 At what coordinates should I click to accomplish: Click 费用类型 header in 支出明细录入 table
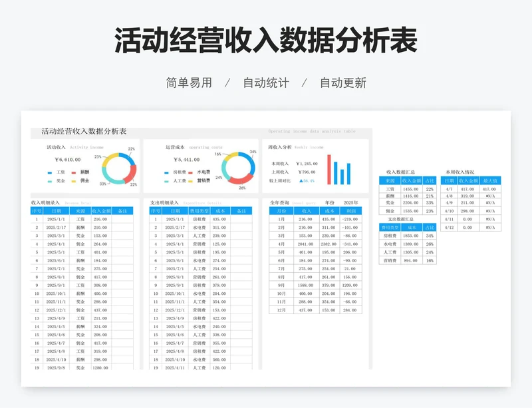[x=200, y=210]
